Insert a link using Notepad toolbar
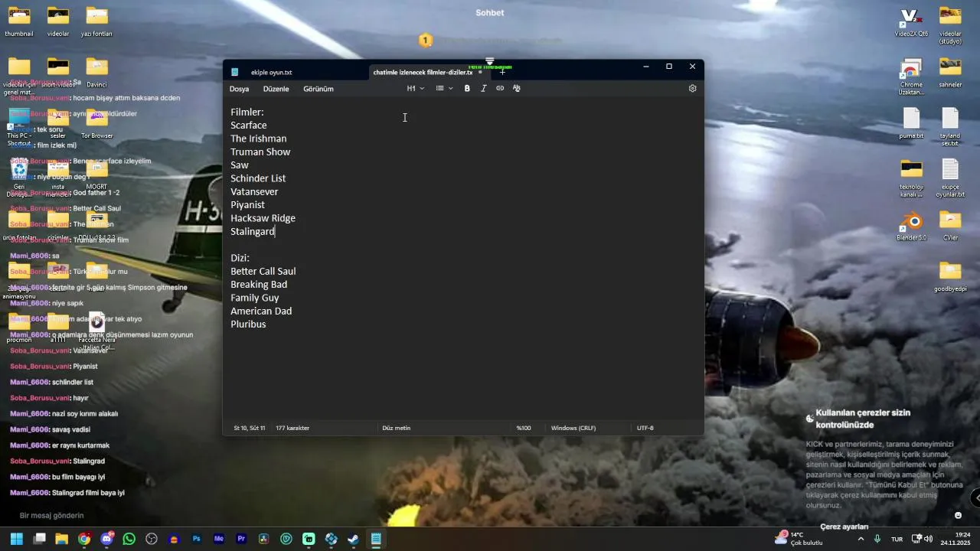Screen dimensions: 980x551 (x=500, y=89)
